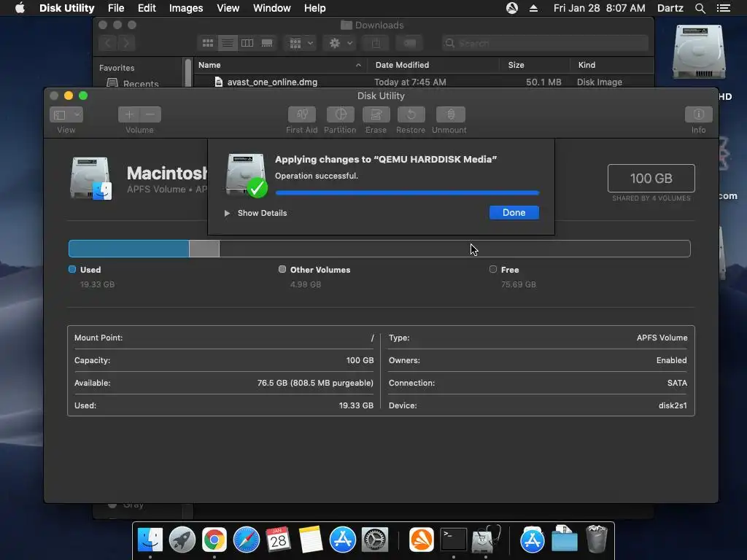The height and width of the screenshot is (560, 747).
Task: Open Finder from the Dock
Action: coord(150,540)
